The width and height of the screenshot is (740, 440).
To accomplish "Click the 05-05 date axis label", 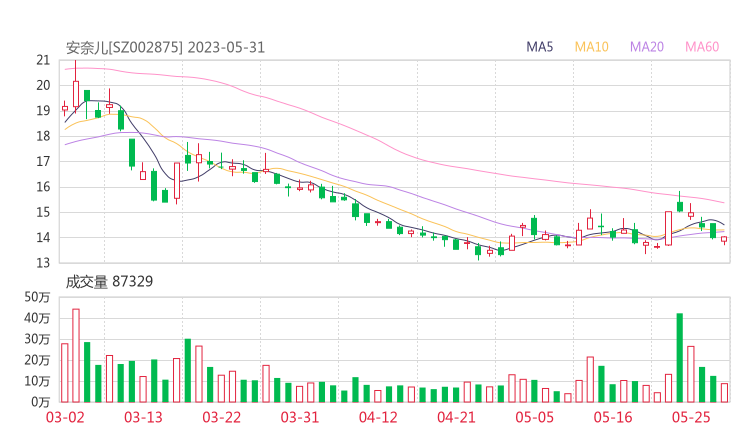I will point(534,417).
